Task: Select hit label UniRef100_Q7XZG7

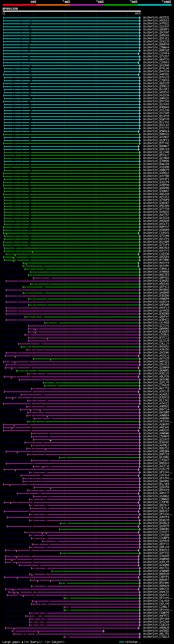Action: [156, 57]
